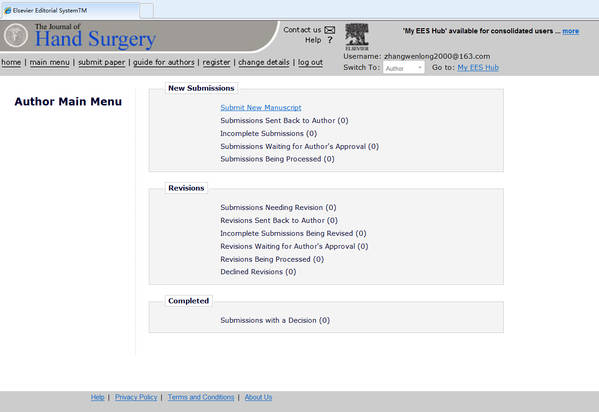Click the Elsevier tree logo
599x412 pixels.
pos(357,37)
